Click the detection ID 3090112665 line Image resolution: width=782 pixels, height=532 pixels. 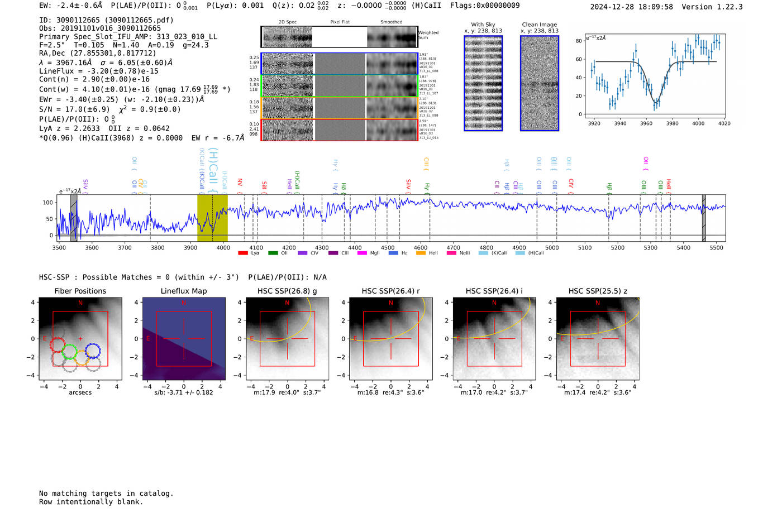tap(106, 20)
